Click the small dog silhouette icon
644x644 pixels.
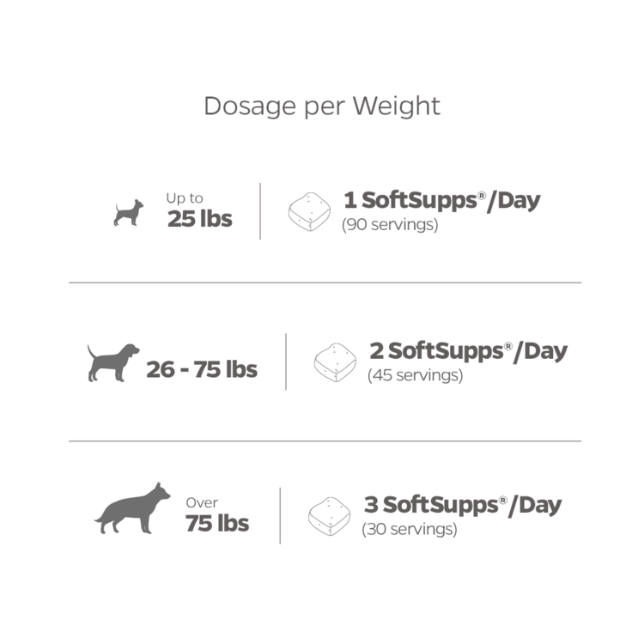pyautogui.click(x=129, y=212)
